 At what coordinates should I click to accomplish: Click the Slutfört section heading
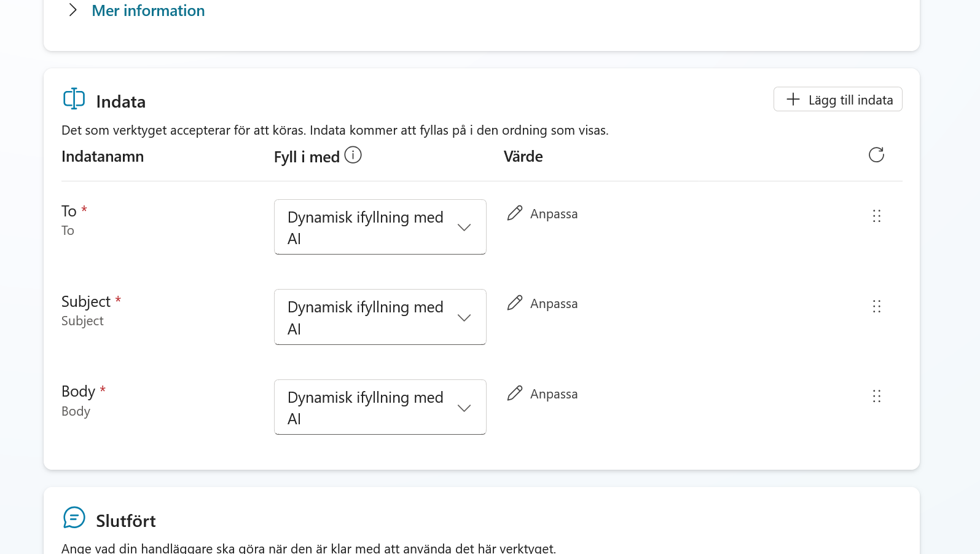click(x=126, y=521)
